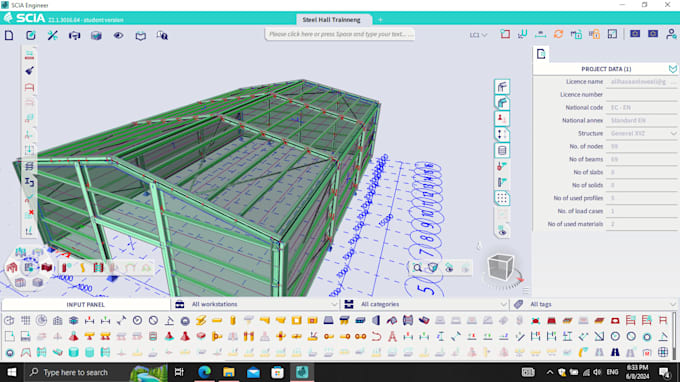Collapse the Project Data panel chevron
Image resolution: width=680 pixels, height=382 pixels.
tap(673, 69)
